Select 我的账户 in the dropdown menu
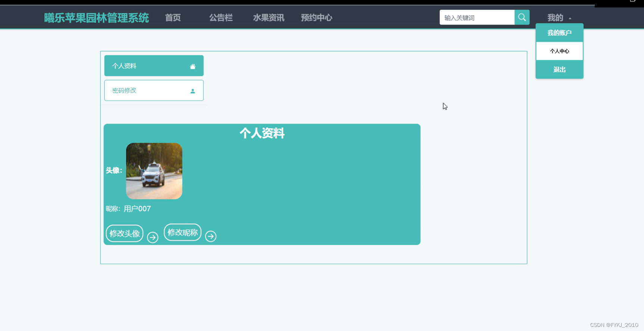The width and height of the screenshot is (644, 331). tap(559, 33)
